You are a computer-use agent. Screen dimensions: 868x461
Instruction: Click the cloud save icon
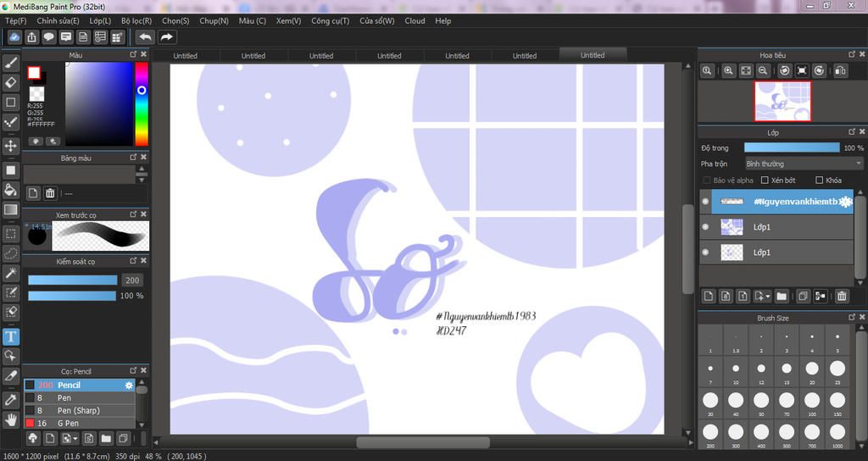pos(14,37)
